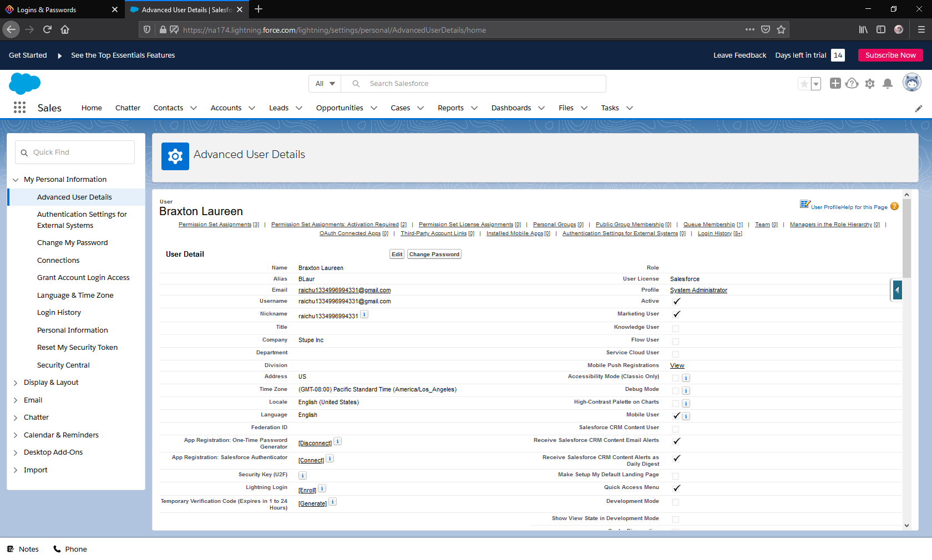Image resolution: width=932 pixels, height=560 pixels.
Task: Open the Home navigation tab
Action: coord(92,108)
